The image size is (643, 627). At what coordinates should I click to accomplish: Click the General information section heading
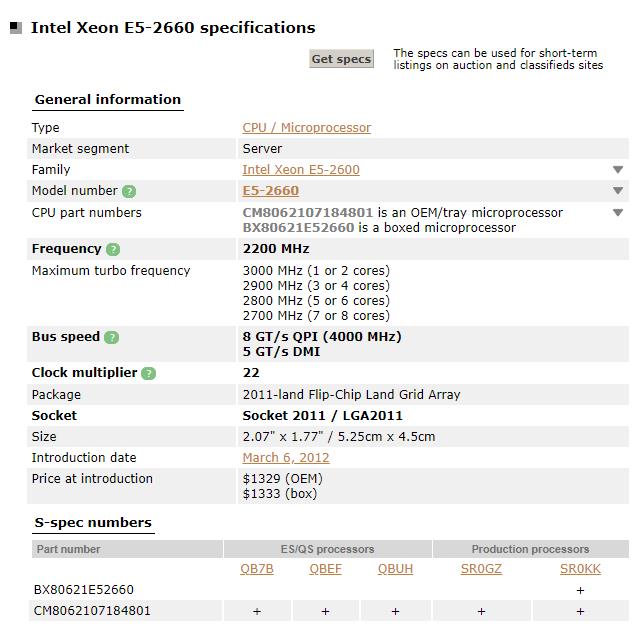point(108,100)
